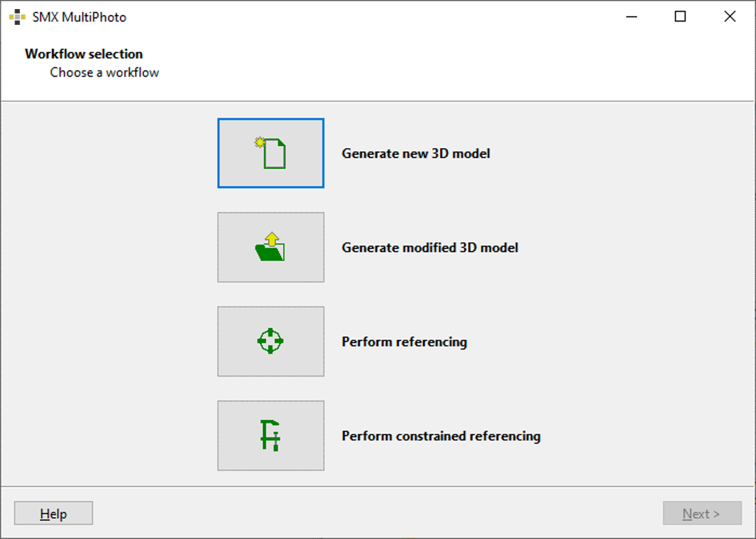The height and width of the screenshot is (539, 756).
Task: Minimize the SMX MultiPhoto window
Action: point(631,17)
